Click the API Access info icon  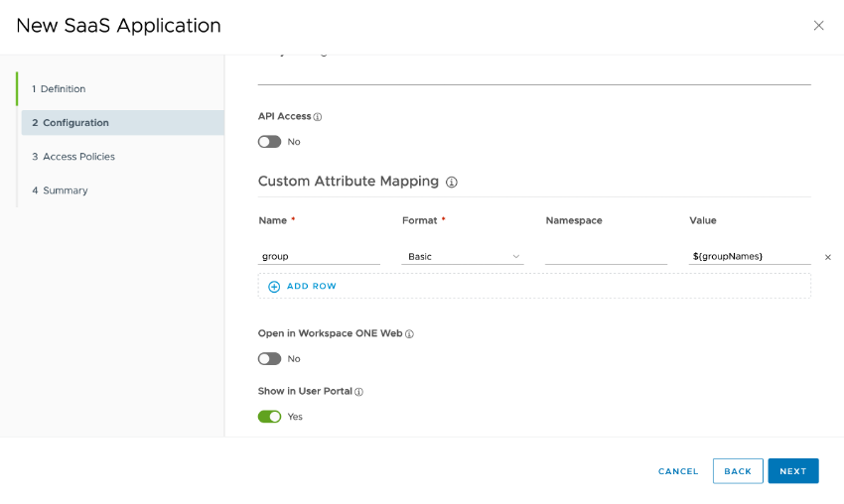click(x=318, y=117)
